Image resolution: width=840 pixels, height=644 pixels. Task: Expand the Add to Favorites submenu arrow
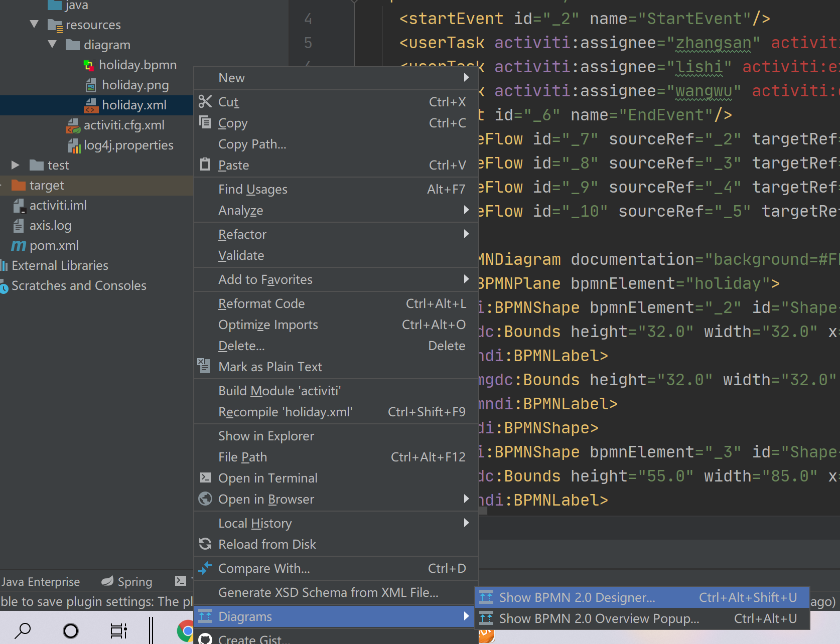point(467,279)
